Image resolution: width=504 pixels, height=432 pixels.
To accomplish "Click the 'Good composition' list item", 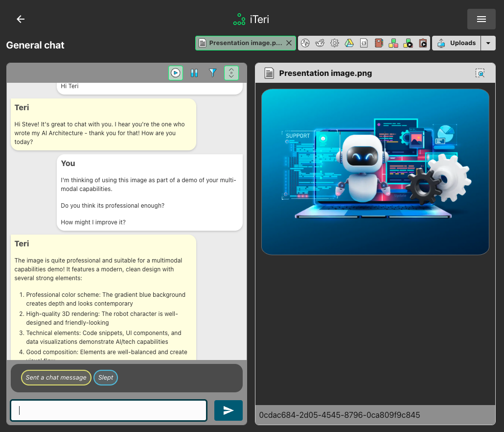I will tap(106, 353).
